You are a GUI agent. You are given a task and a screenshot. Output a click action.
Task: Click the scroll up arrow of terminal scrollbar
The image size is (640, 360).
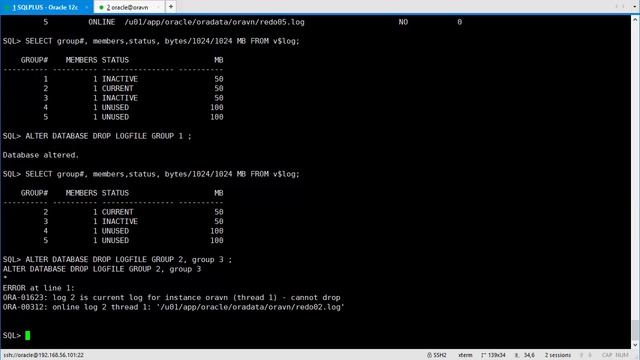[x=635, y=19]
